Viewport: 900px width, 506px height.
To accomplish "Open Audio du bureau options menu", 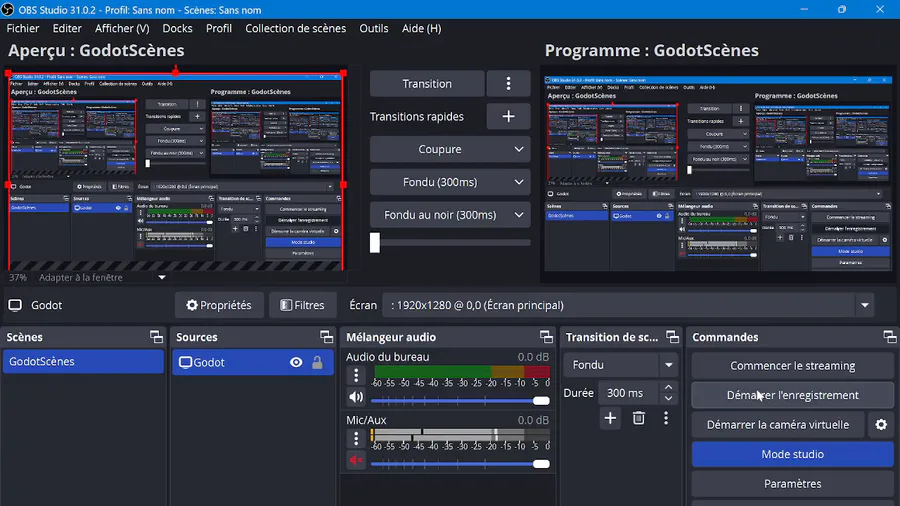I will pos(356,376).
